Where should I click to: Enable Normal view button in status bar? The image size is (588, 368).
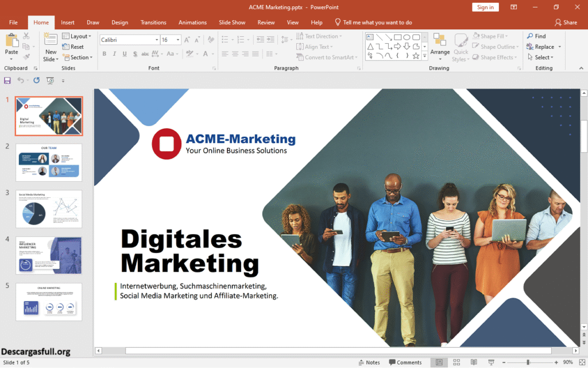[439, 362]
